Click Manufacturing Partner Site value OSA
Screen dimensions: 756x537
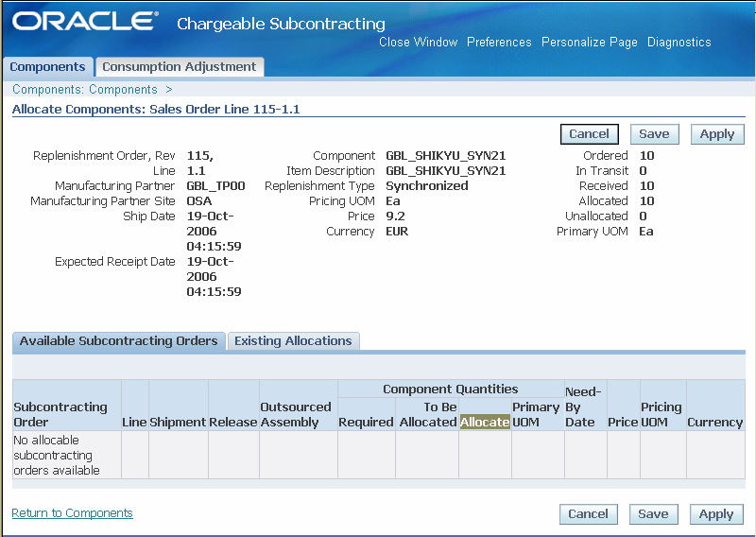pyautogui.click(x=199, y=200)
